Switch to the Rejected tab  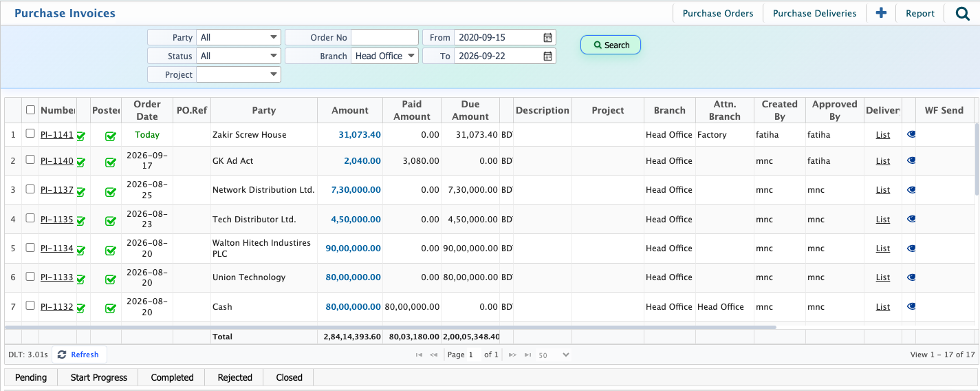(235, 377)
